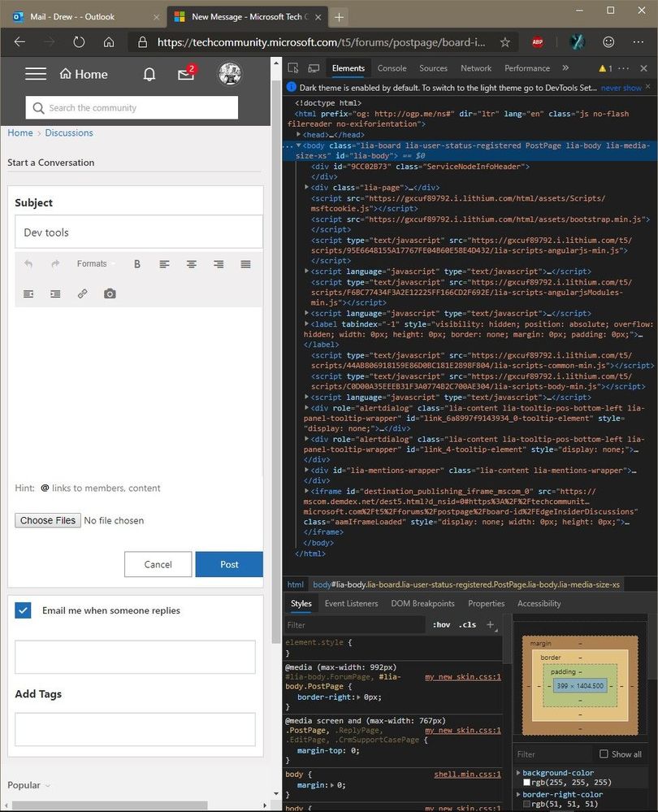Align text left in editor

164,264
